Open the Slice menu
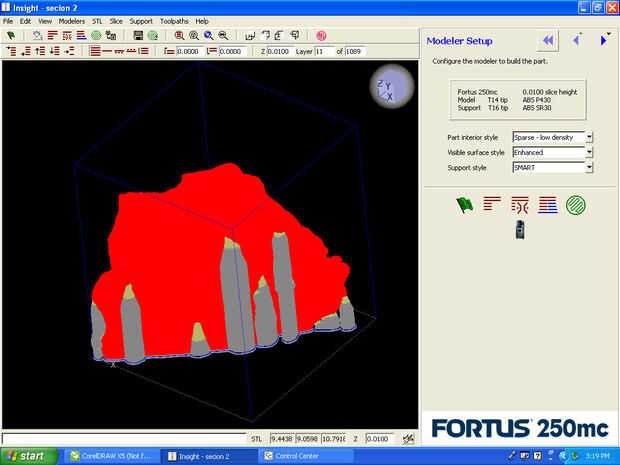The height and width of the screenshot is (465, 620). [x=116, y=20]
